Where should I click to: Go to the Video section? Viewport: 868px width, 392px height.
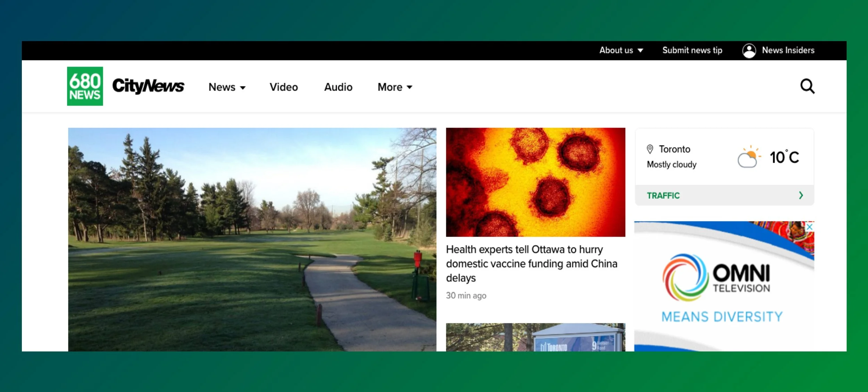[x=284, y=87]
